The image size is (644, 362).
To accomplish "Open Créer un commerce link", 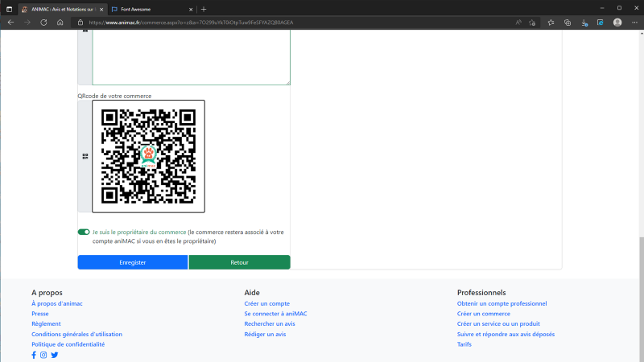I will (x=484, y=314).
